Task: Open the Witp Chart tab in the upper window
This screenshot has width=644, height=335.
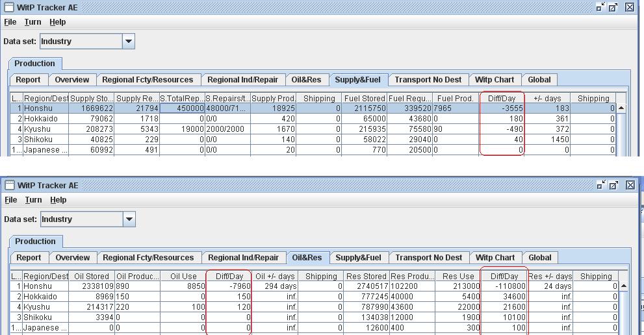Action: [495, 80]
